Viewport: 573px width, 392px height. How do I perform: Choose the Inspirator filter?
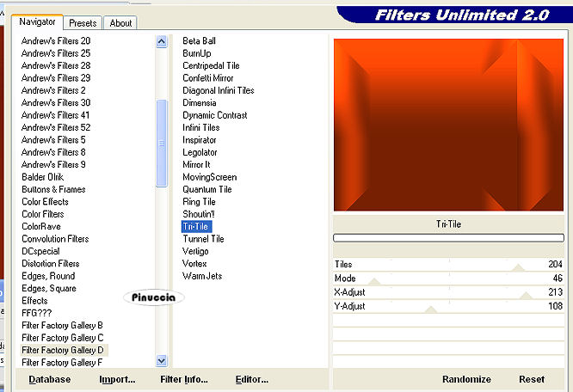pos(199,140)
